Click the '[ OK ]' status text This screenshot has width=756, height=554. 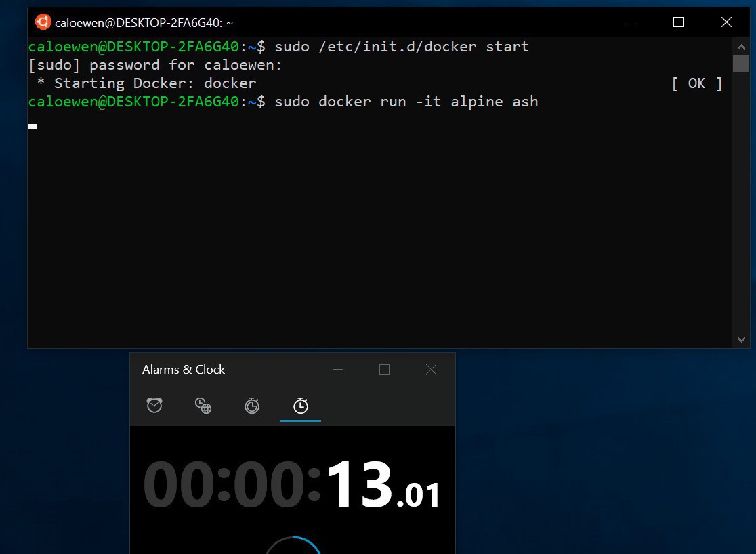(x=697, y=83)
